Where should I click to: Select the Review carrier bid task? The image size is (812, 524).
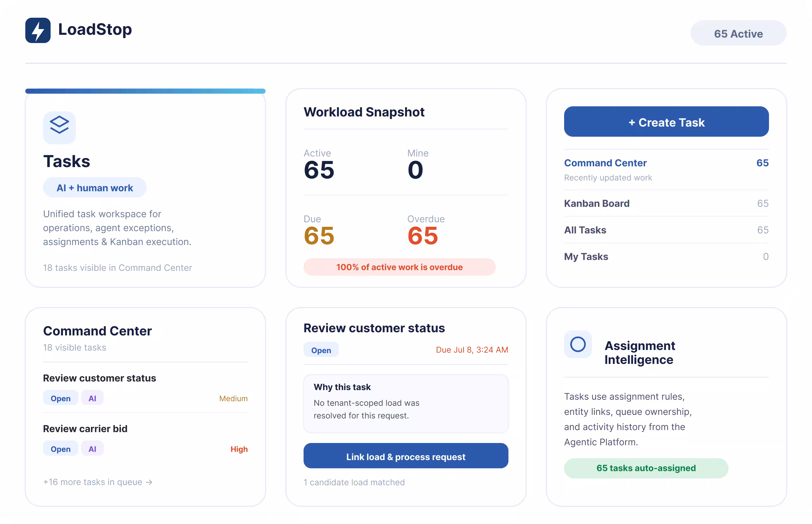[145, 438]
